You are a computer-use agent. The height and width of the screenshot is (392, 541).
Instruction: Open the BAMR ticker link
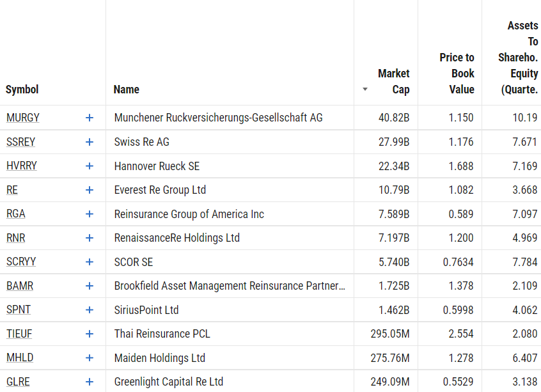pos(20,286)
